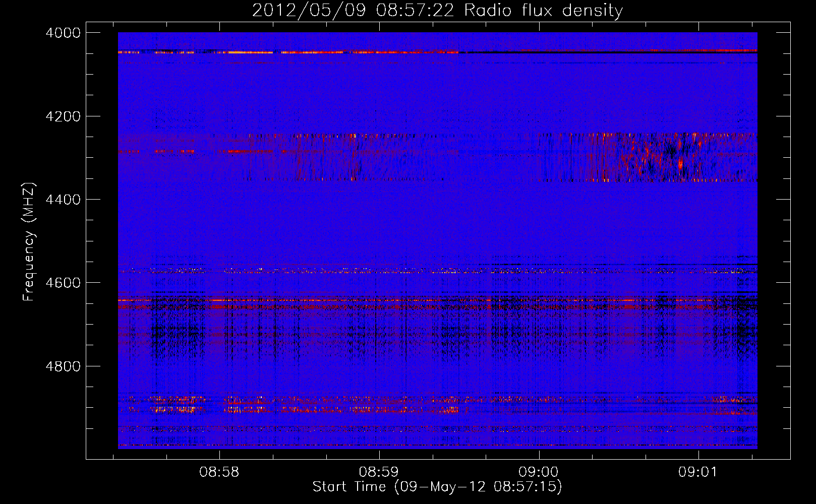Click the 08:59 time axis label
Image resolution: width=816 pixels, height=504 pixels.
[379, 472]
